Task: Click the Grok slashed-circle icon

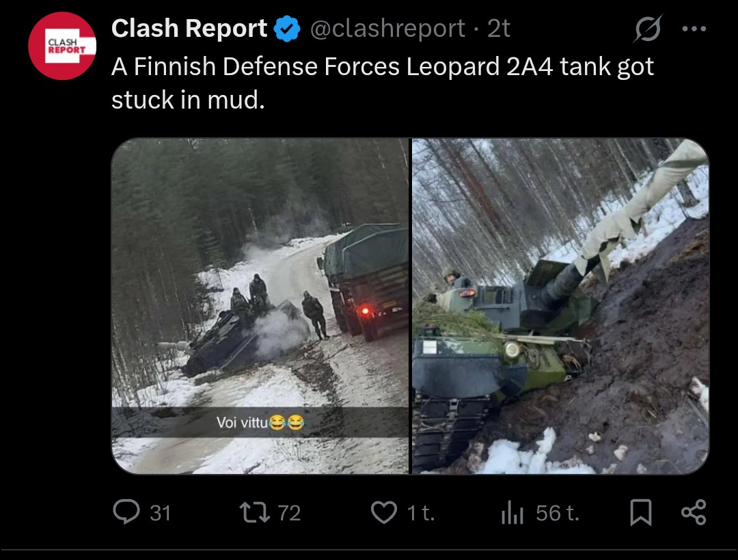Action: tap(648, 29)
